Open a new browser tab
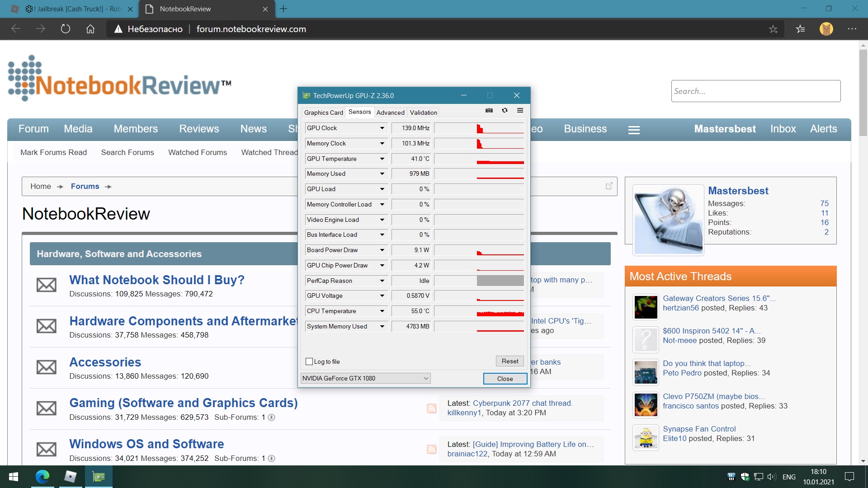 283,9
